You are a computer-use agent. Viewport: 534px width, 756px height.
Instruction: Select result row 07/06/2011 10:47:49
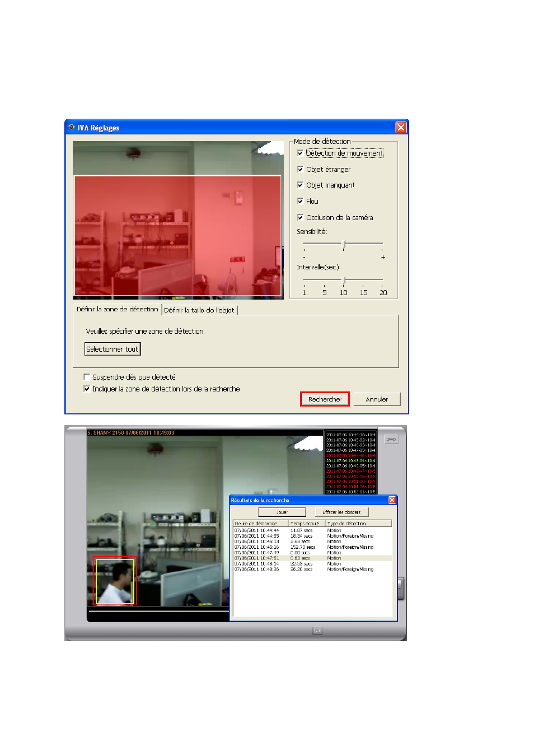(312, 553)
